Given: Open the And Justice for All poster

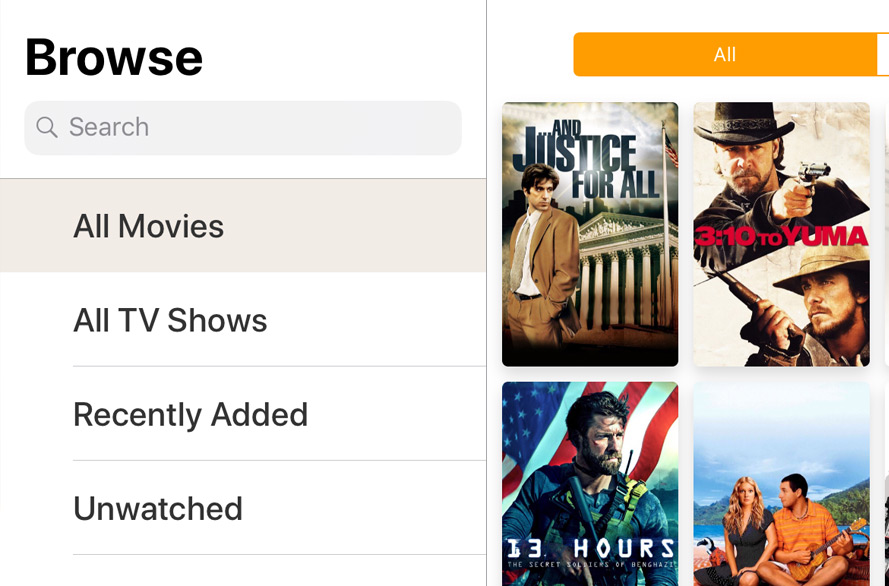Looking at the screenshot, I should 590,234.
